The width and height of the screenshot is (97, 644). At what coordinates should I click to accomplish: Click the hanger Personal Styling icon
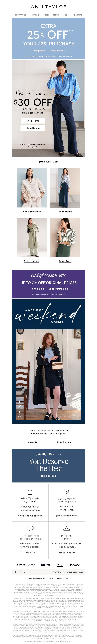coord(67,528)
